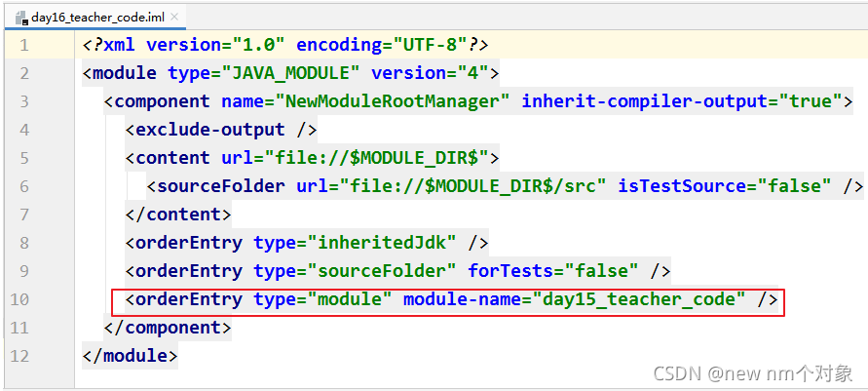Click the "sourceFolder" type value on line 9
The width and height of the screenshot is (868, 391).
382,271
